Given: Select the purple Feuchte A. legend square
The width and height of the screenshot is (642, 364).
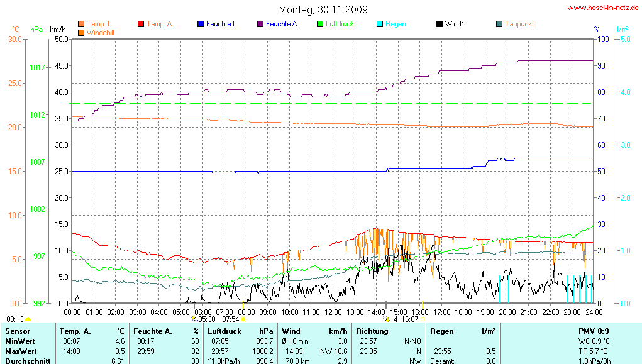Looking at the screenshot, I should (x=260, y=24).
